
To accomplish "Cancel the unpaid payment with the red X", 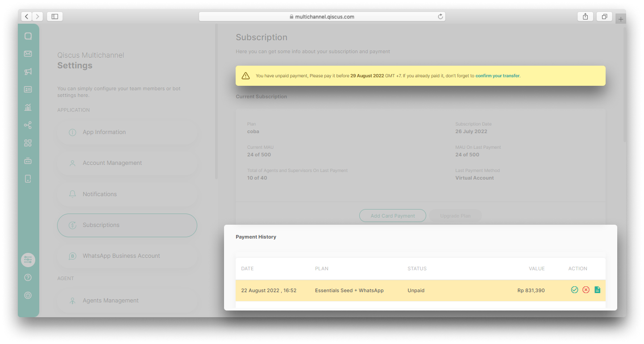I will point(586,290).
